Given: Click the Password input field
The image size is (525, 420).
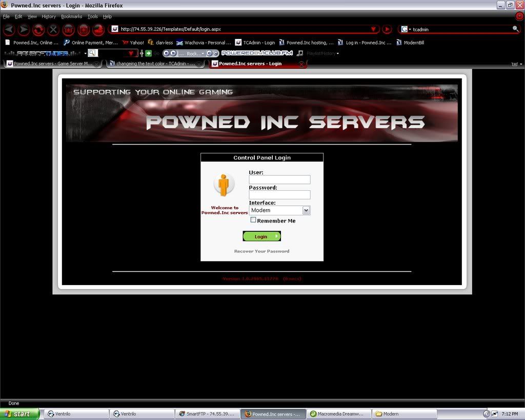Looking at the screenshot, I should [x=279, y=195].
